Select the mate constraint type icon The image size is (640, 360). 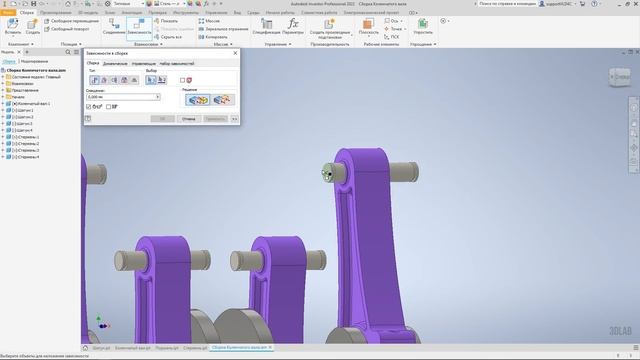point(95,80)
